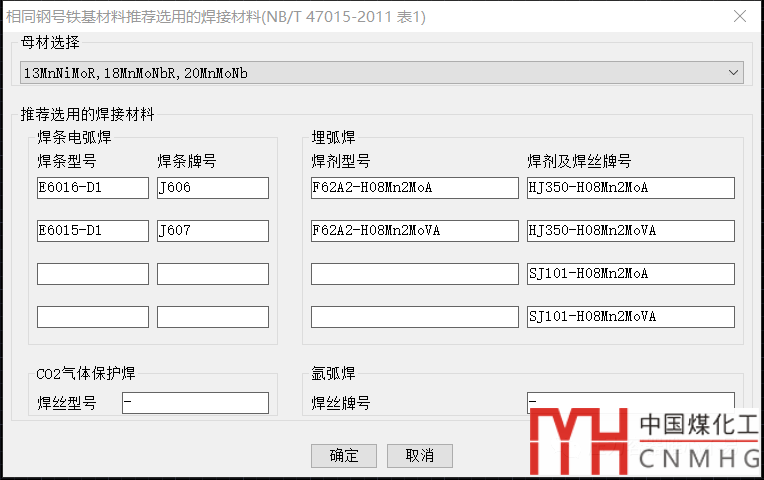
Task: Click the 取消 button
Action: tap(420, 455)
